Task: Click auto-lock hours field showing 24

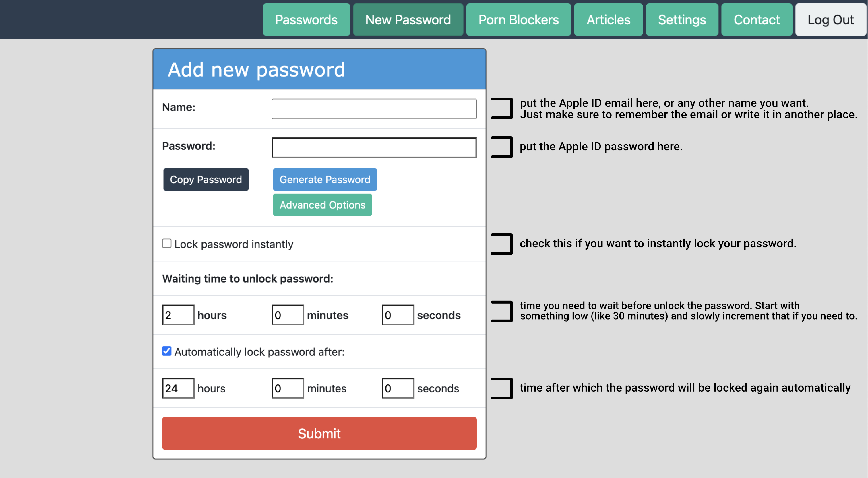Action: tap(178, 388)
